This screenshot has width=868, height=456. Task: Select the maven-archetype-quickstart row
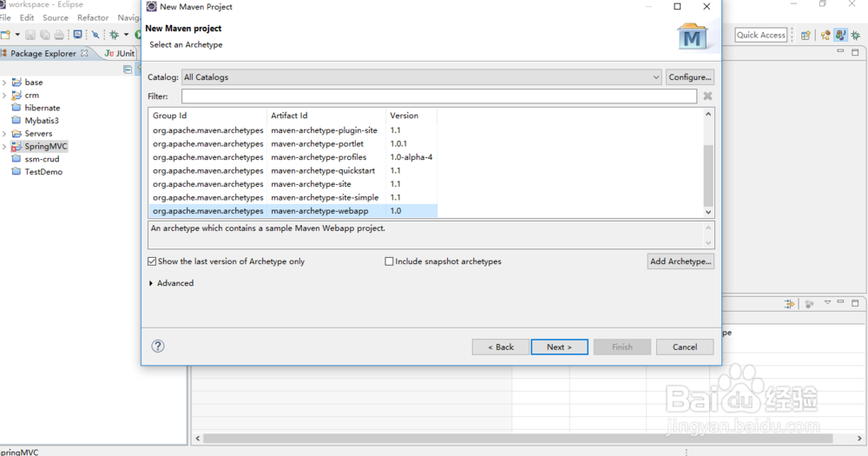tap(293, 170)
